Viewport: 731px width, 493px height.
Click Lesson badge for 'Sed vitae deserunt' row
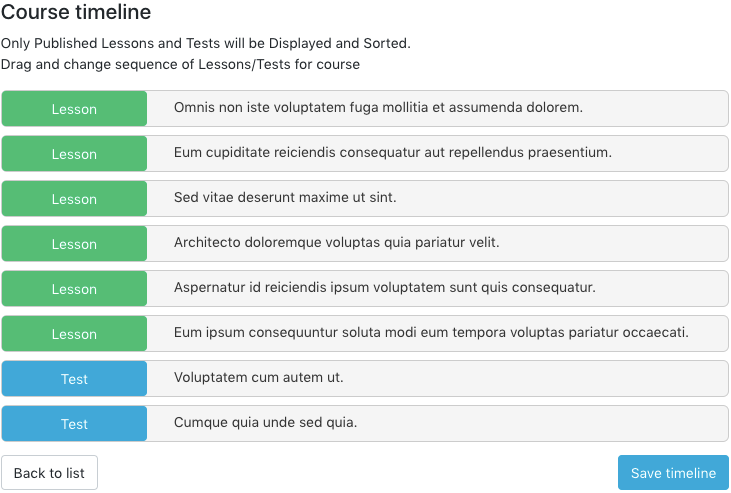click(x=74, y=199)
